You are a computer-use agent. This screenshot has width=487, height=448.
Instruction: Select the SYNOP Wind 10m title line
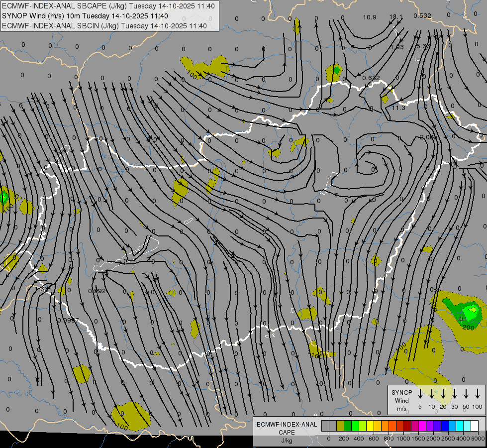point(85,16)
